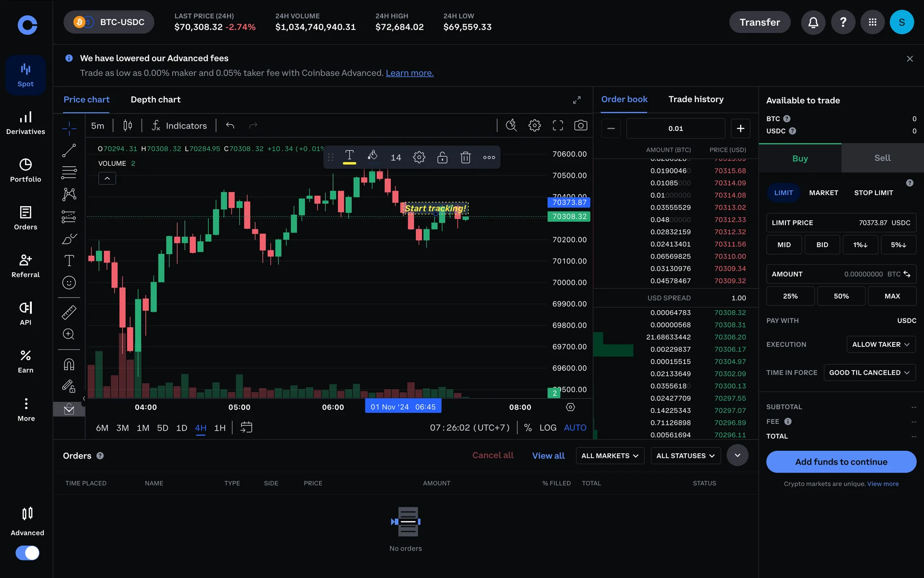The width and height of the screenshot is (924, 578).
Task: Toggle LOG scale on the chart
Action: point(548,428)
